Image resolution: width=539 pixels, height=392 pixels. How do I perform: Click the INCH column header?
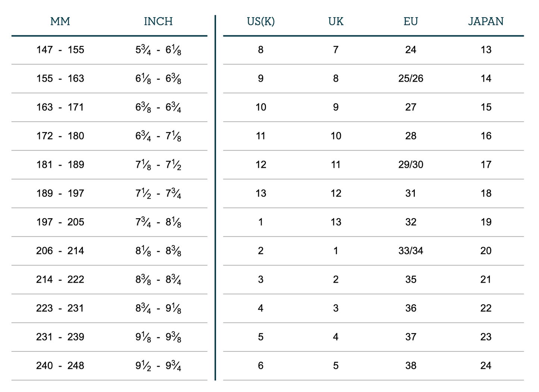click(158, 22)
